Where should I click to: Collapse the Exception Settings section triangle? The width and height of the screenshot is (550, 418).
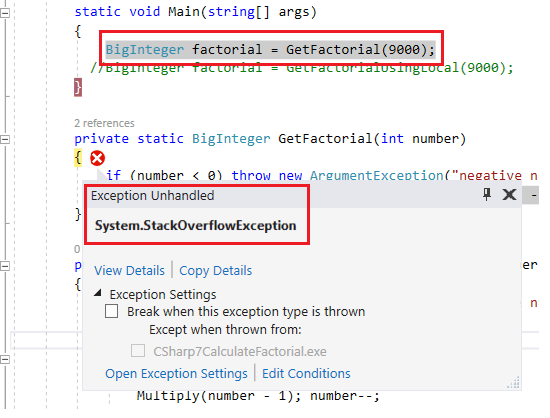tap(98, 293)
